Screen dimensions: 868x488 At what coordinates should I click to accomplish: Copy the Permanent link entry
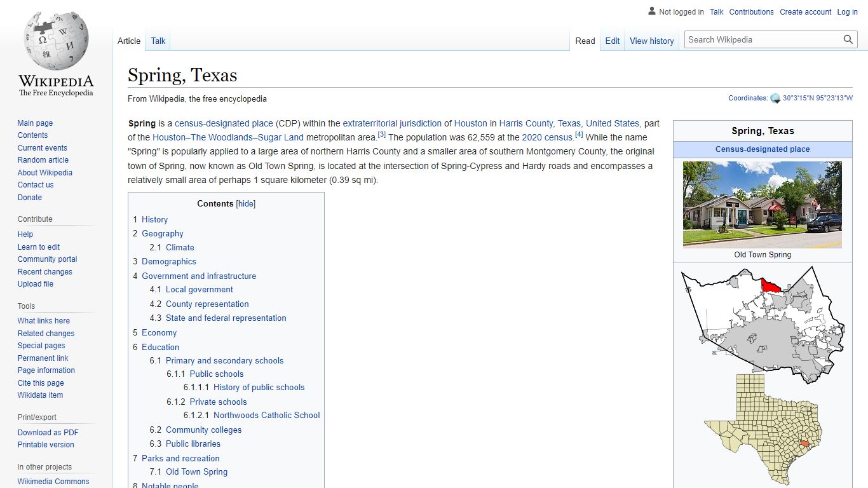(x=43, y=358)
